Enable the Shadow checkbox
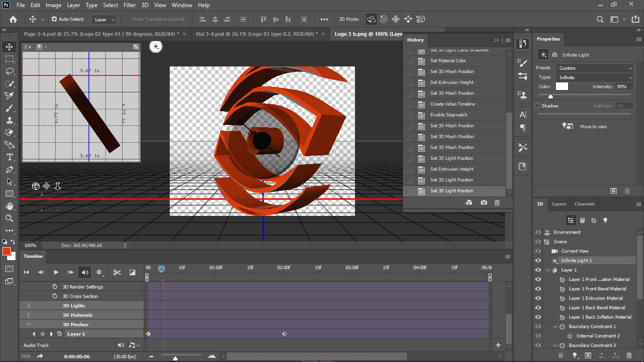The height and width of the screenshot is (362, 644). point(537,106)
